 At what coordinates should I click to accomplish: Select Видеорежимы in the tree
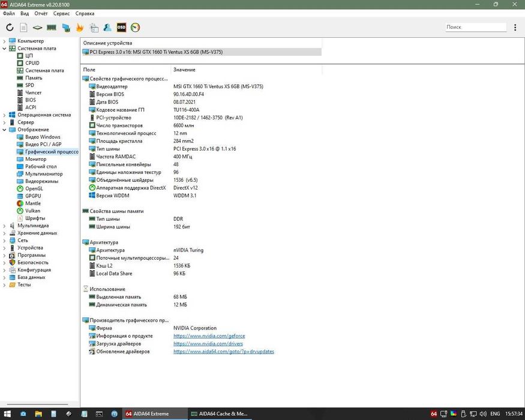point(41,181)
